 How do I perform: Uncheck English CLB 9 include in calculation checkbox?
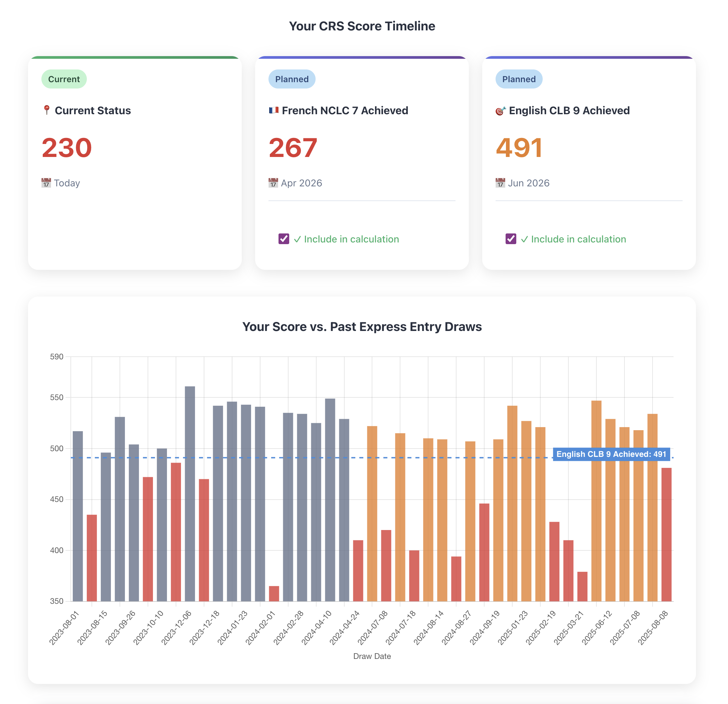click(x=511, y=239)
